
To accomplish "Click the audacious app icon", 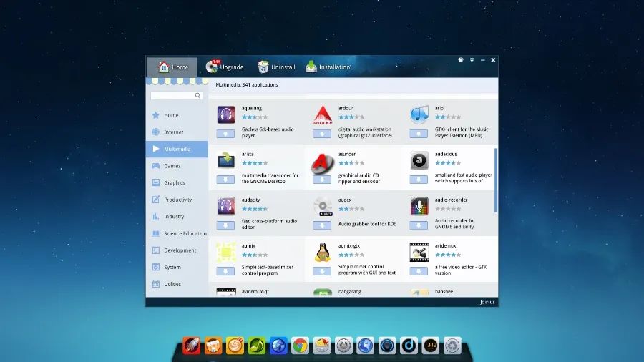I will coord(419,161).
